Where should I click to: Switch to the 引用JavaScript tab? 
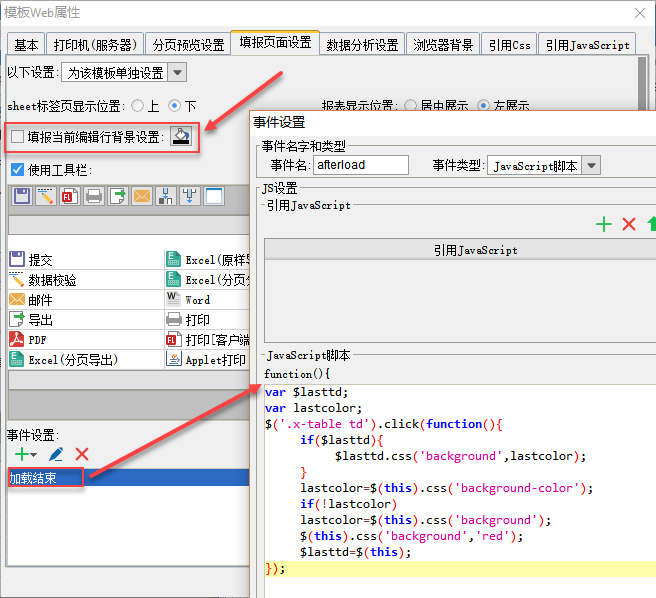tap(587, 44)
